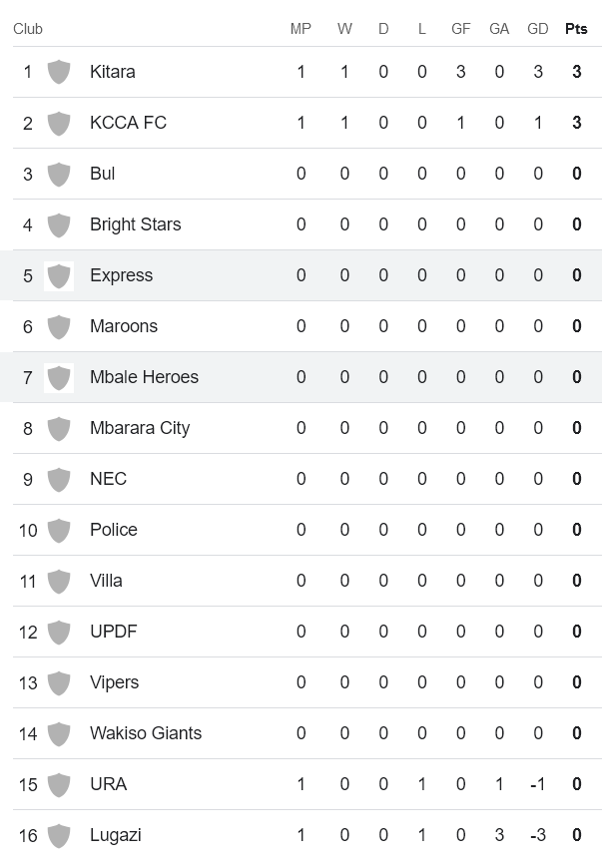Open the Bul club name link

point(102,174)
